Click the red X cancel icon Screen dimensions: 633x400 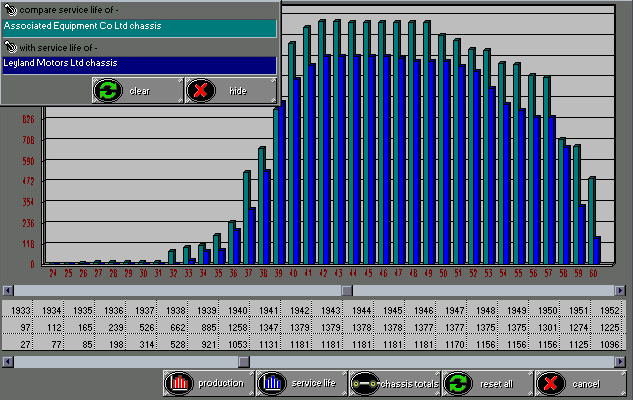pos(551,383)
